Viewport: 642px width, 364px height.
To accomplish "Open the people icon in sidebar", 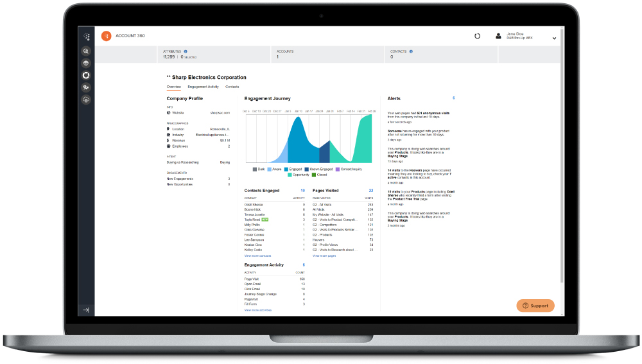I will click(x=86, y=87).
